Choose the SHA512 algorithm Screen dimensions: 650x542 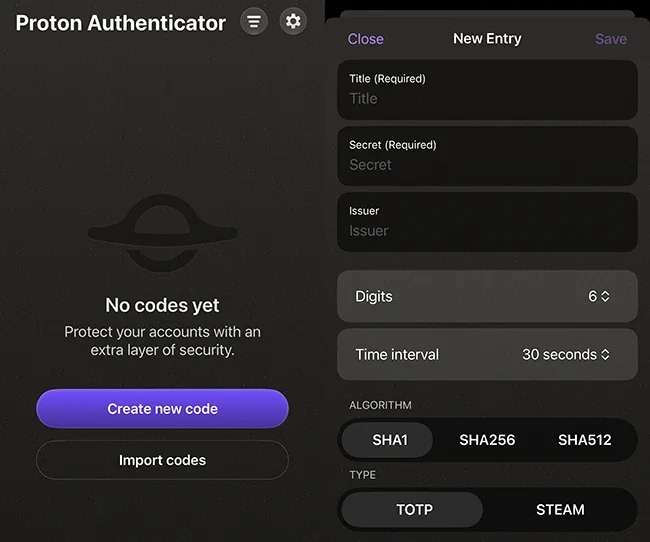pos(584,440)
